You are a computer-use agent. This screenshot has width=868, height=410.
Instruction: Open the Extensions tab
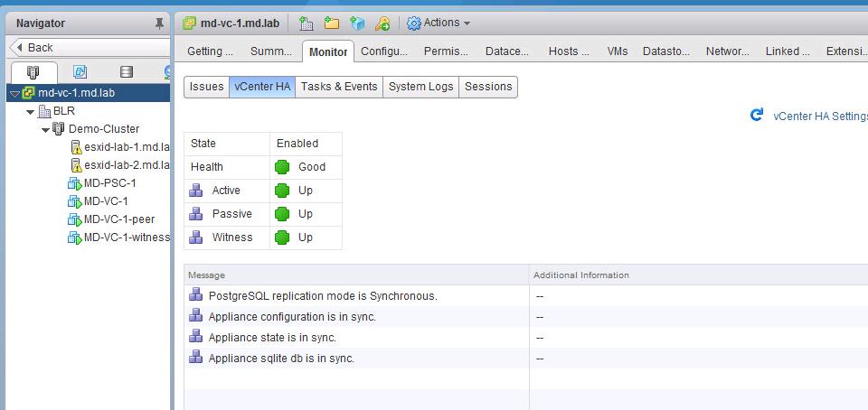coord(846,51)
